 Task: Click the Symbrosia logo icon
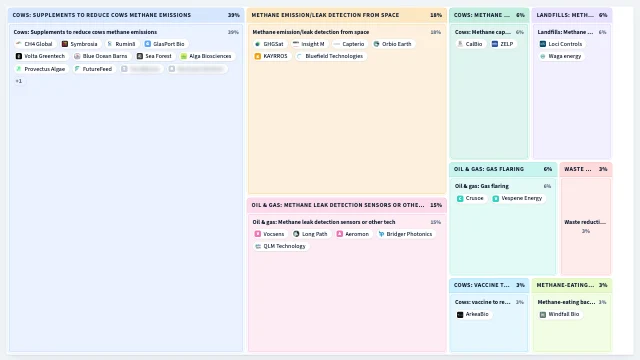[x=64, y=44]
